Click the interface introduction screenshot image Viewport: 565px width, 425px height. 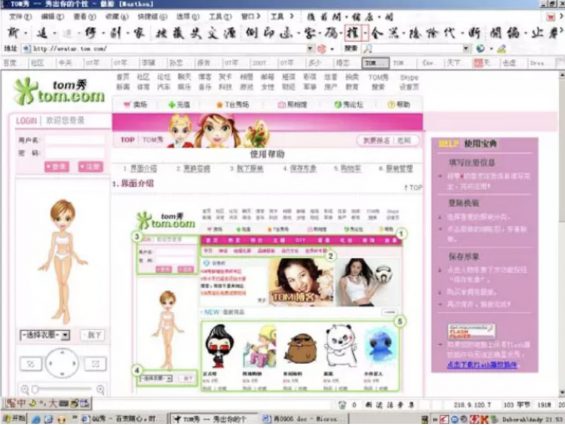point(270,300)
